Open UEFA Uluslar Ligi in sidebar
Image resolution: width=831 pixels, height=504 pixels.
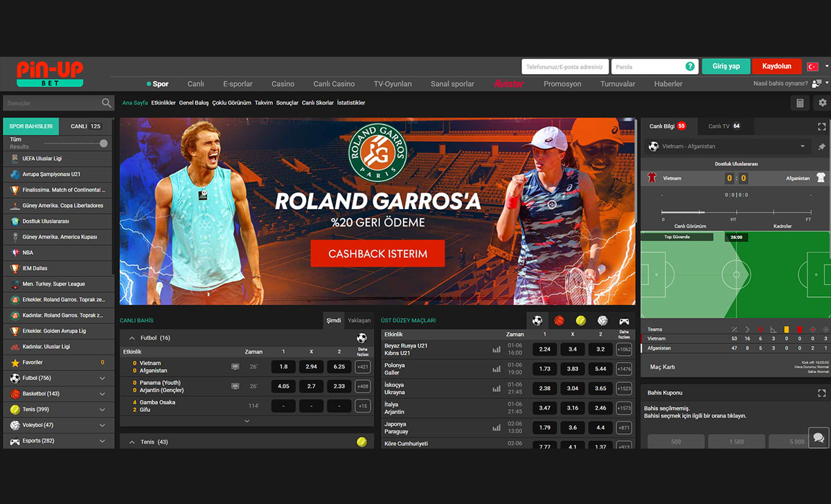pos(57,159)
